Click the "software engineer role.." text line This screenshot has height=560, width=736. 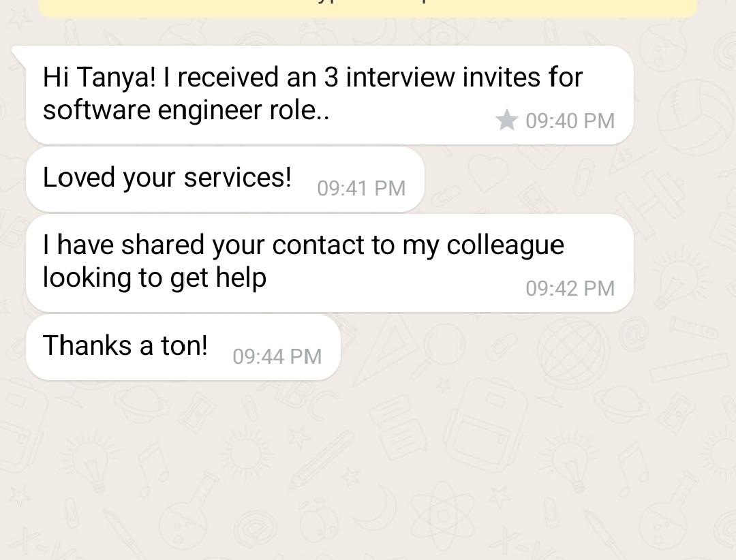186,110
